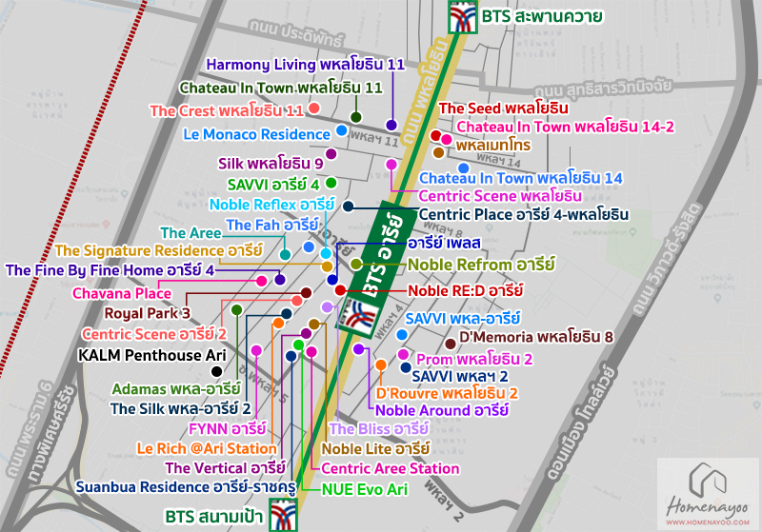
Task: Select the 'SAVVI พหล-อารีย์' label
Action: pyautogui.click(x=463, y=319)
